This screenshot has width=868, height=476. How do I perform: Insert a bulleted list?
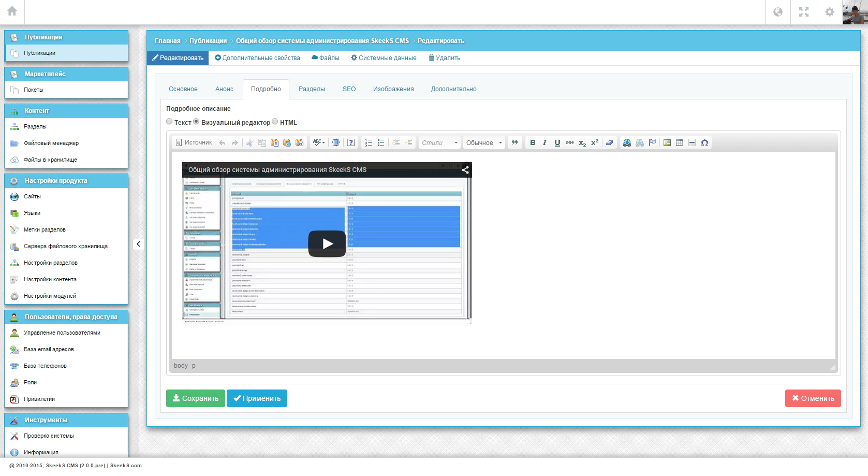(x=381, y=142)
